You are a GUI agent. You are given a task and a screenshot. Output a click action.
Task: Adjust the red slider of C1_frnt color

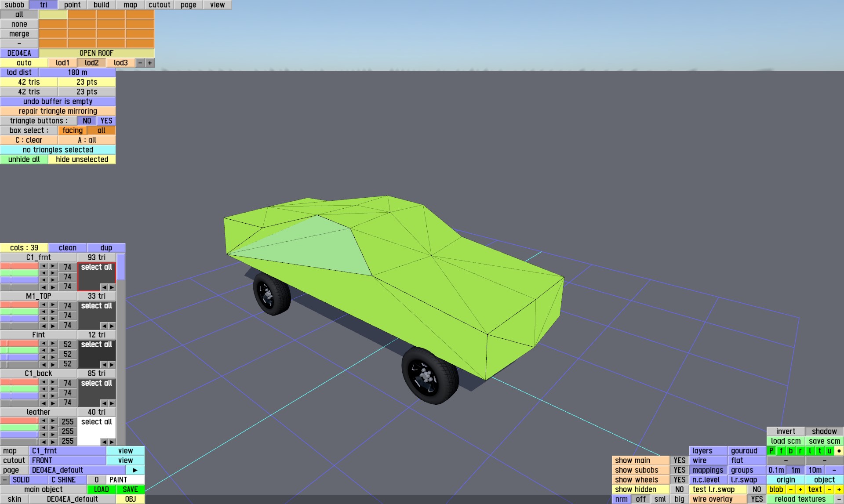click(19, 266)
